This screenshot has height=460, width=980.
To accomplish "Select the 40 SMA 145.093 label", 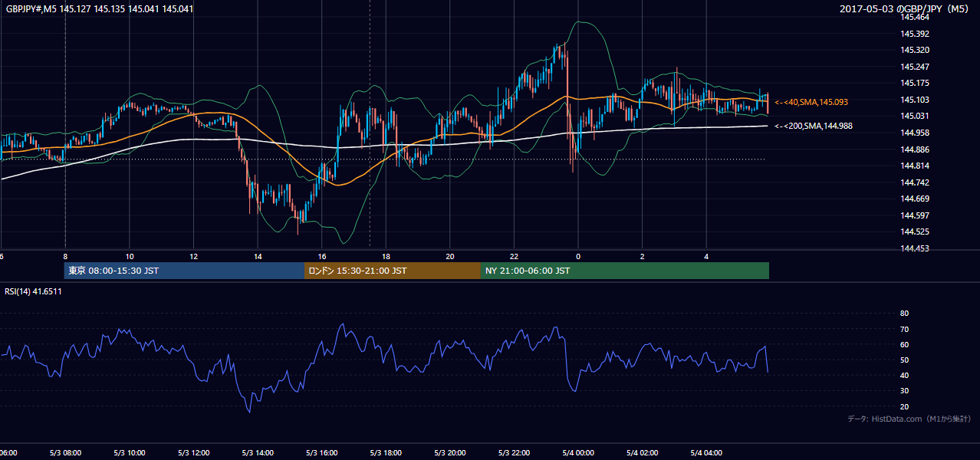I will pos(811,102).
